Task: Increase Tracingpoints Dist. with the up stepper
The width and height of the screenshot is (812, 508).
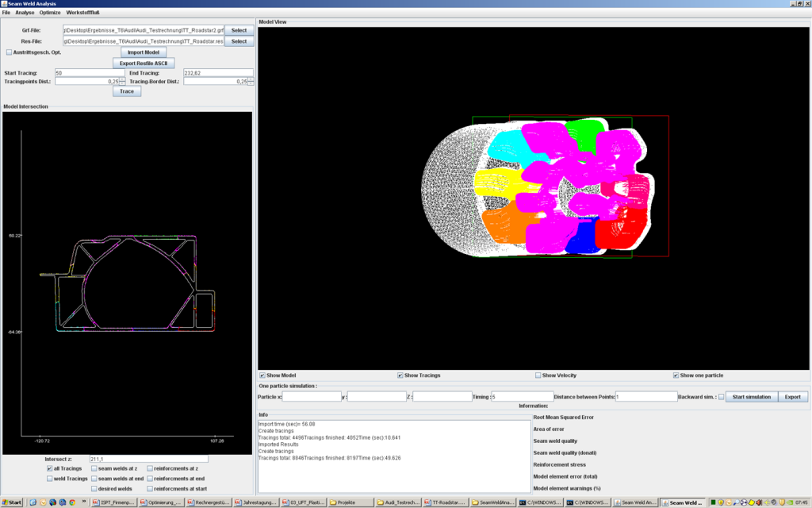Action: [x=121, y=79]
